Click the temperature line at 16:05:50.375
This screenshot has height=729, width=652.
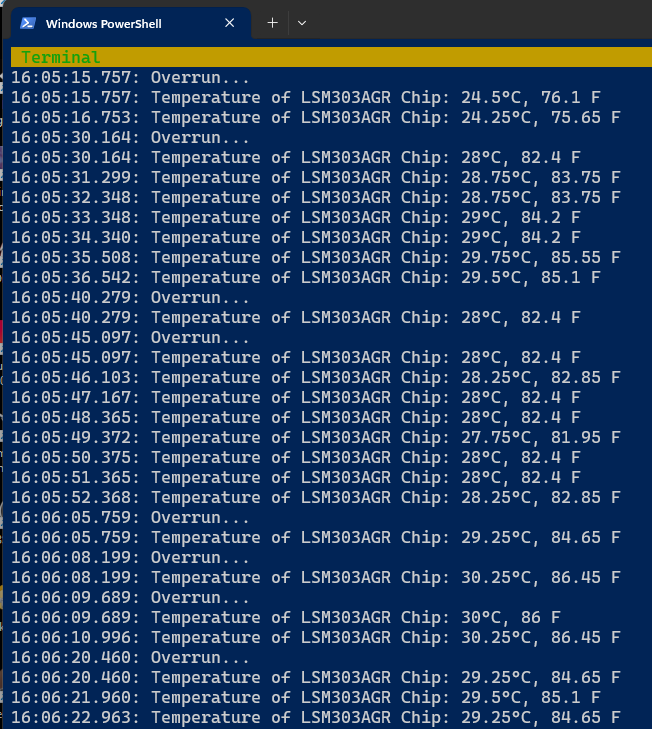coord(296,457)
